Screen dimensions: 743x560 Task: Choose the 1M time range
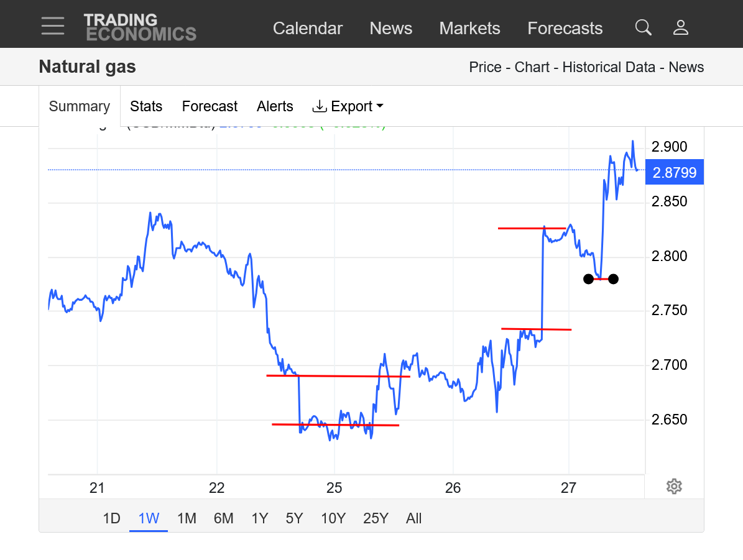click(187, 518)
